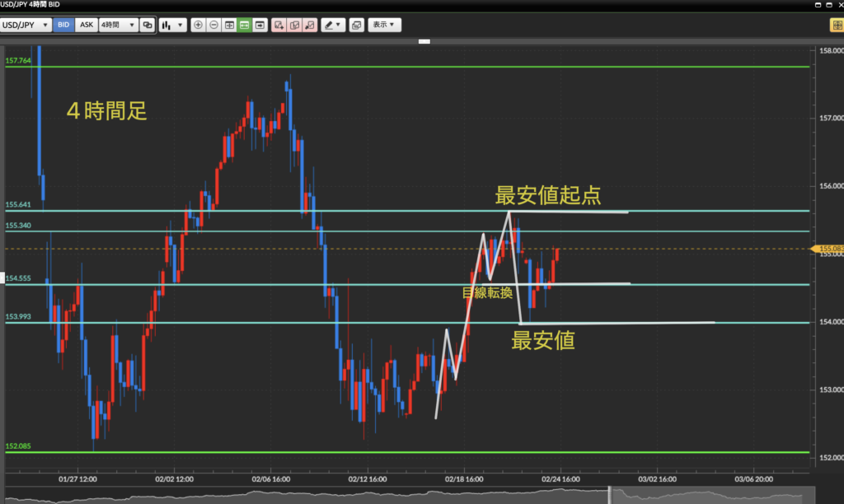Screen dimensions: 844x504
Task: Toggle the green highlighted layout button
Action: pyautogui.click(x=245, y=26)
